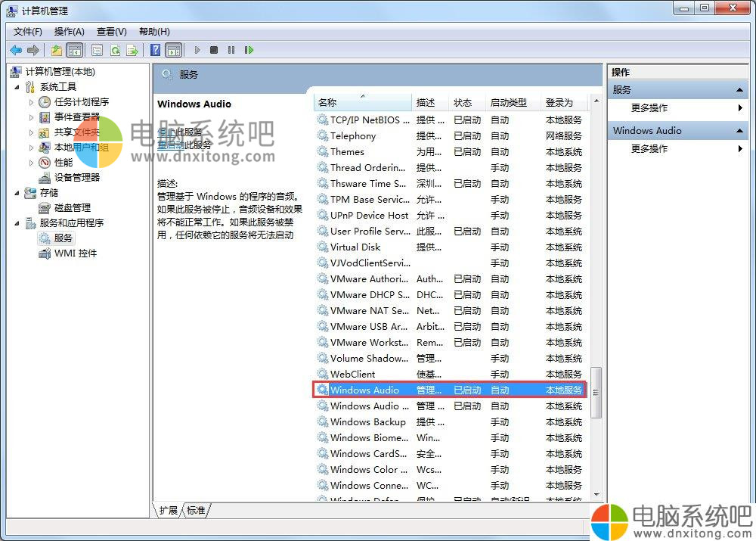
Task: Click the scrollbar down arrow
Action: 596,495
